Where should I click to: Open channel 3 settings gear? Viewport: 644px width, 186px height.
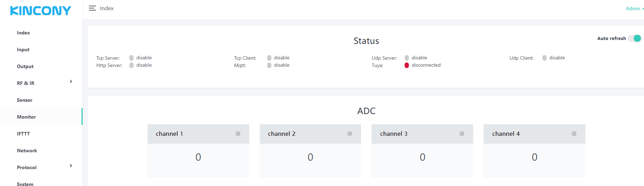pos(462,134)
